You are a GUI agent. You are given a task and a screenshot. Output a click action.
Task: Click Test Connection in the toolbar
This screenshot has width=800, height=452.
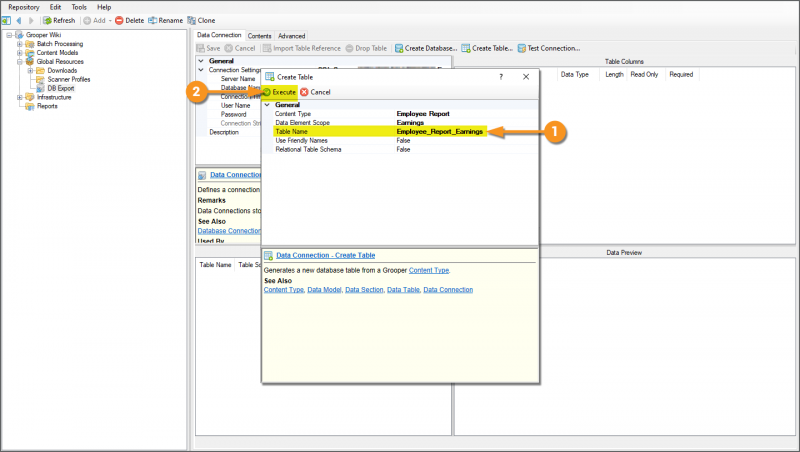tap(548, 48)
